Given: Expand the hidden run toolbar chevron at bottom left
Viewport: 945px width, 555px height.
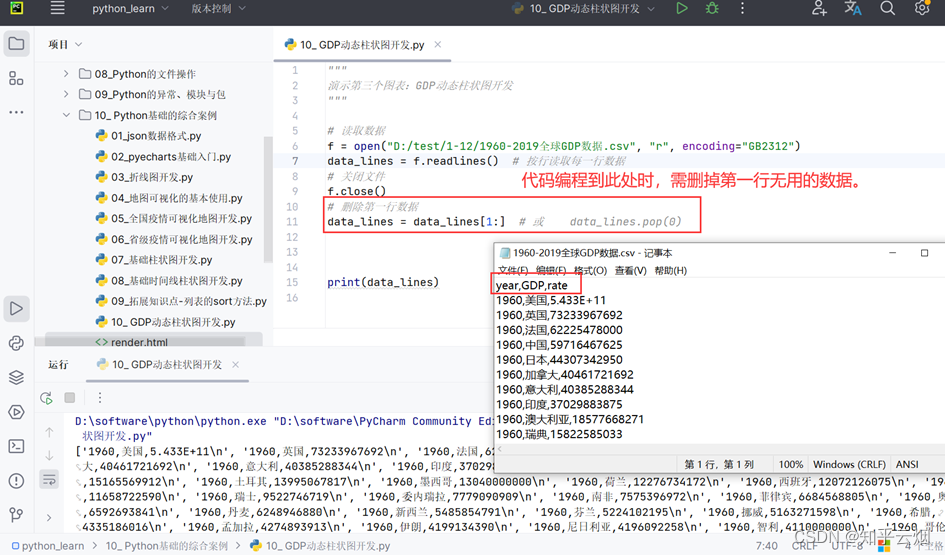Looking at the screenshot, I should [x=49, y=518].
